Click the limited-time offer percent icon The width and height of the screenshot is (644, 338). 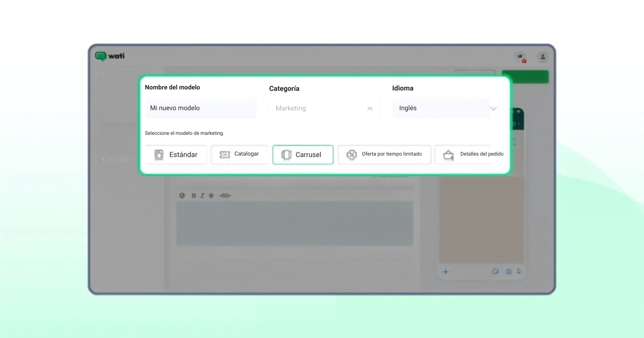pyautogui.click(x=352, y=155)
